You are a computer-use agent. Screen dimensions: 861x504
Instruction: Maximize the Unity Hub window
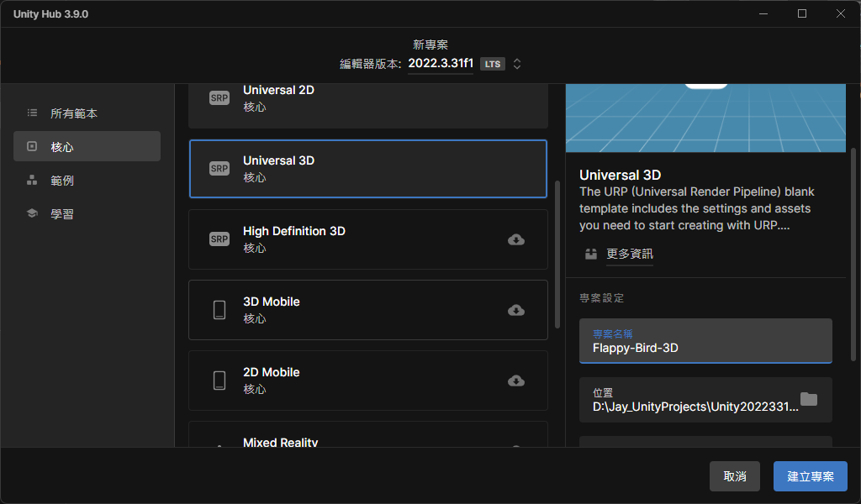(x=802, y=13)
